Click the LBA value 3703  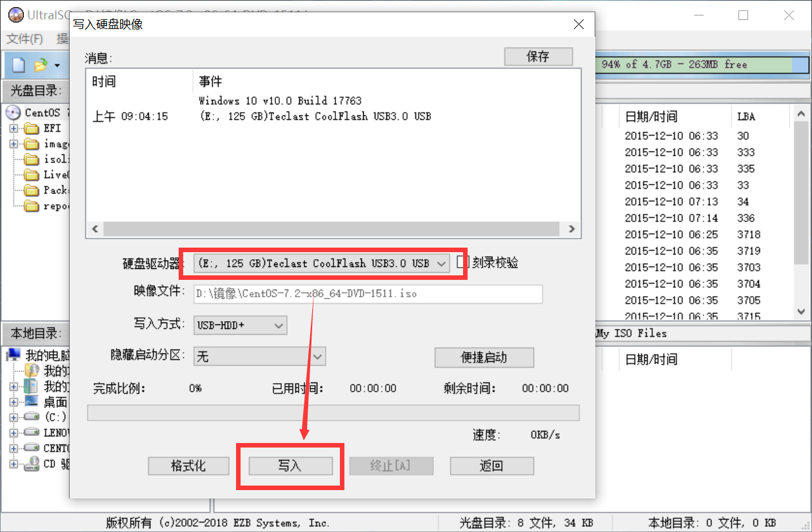(x=749, y=268)
